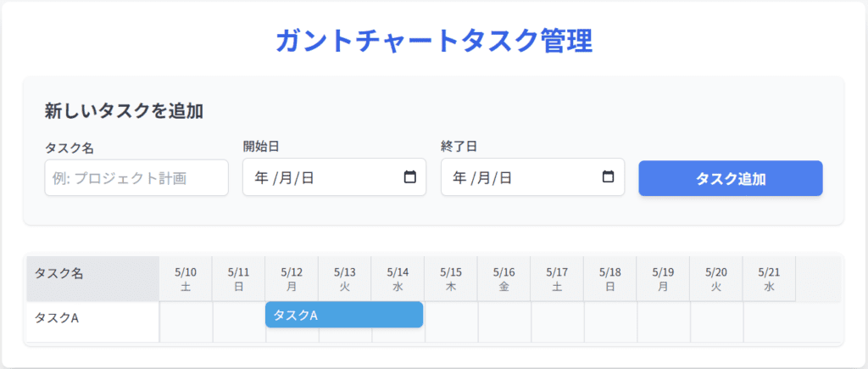
Task: Click the 5/11 日 date column header
Action: 238,279
